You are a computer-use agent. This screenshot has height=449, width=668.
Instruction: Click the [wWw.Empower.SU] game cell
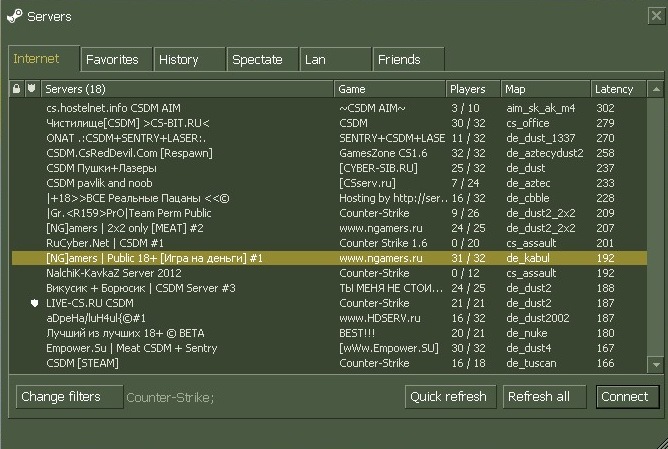click(389, 348)
